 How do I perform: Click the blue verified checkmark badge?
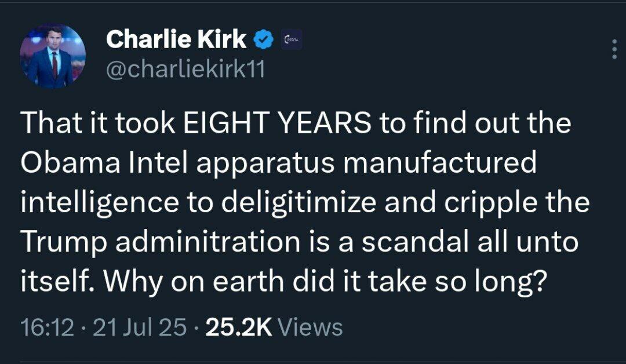tap(263, 39)
